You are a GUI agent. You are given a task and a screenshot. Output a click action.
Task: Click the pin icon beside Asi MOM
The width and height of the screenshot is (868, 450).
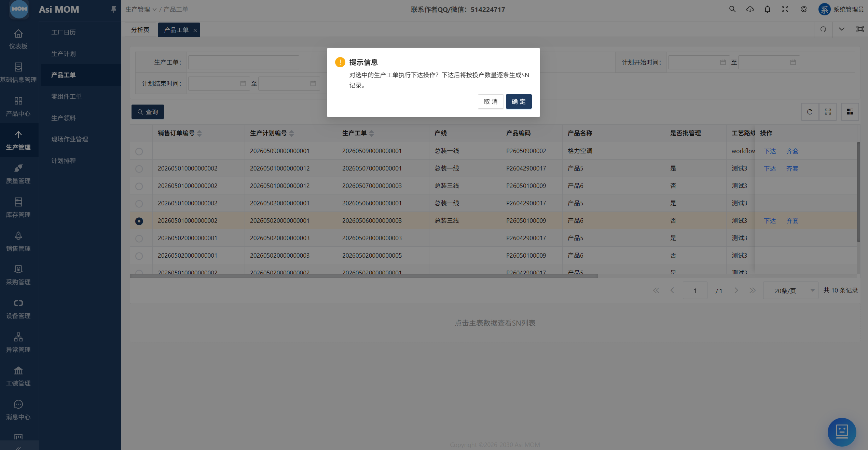[x=114, y=10]
